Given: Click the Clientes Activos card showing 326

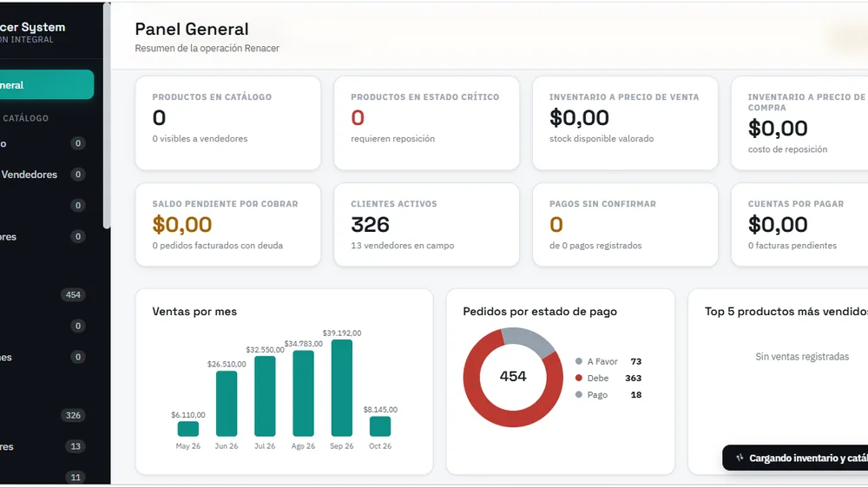Looking at the screenshot, I should (x=427, y=225).
